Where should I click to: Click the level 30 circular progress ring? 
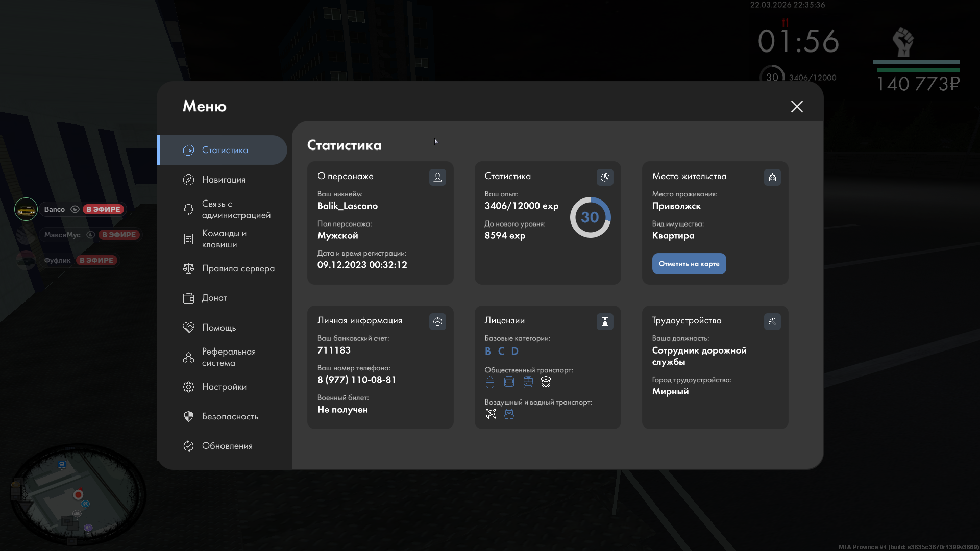point(590,217)
